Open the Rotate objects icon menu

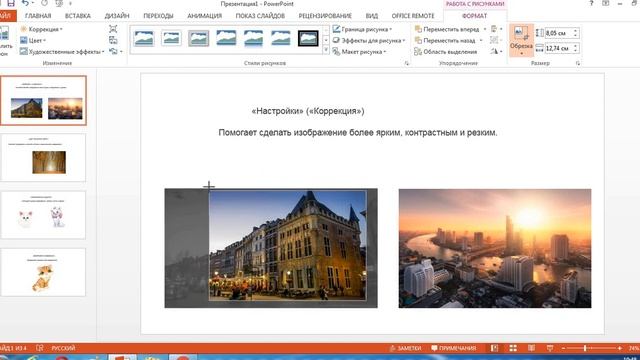[496, 51]
